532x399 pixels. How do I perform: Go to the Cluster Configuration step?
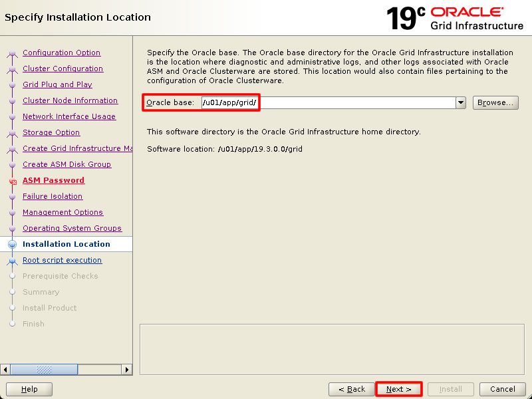pos(63,68)
